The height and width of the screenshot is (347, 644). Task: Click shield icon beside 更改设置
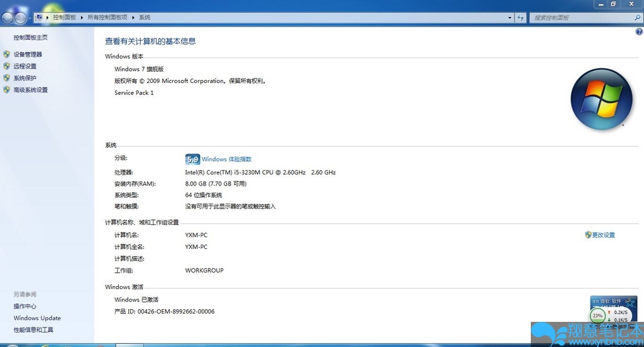click(588, 235)
